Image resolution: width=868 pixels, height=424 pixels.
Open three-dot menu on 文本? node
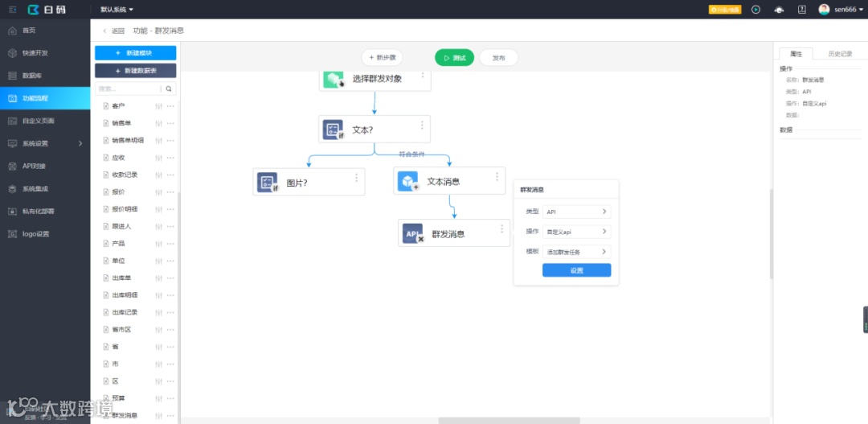pyautogui.click(x=422, y=126)
